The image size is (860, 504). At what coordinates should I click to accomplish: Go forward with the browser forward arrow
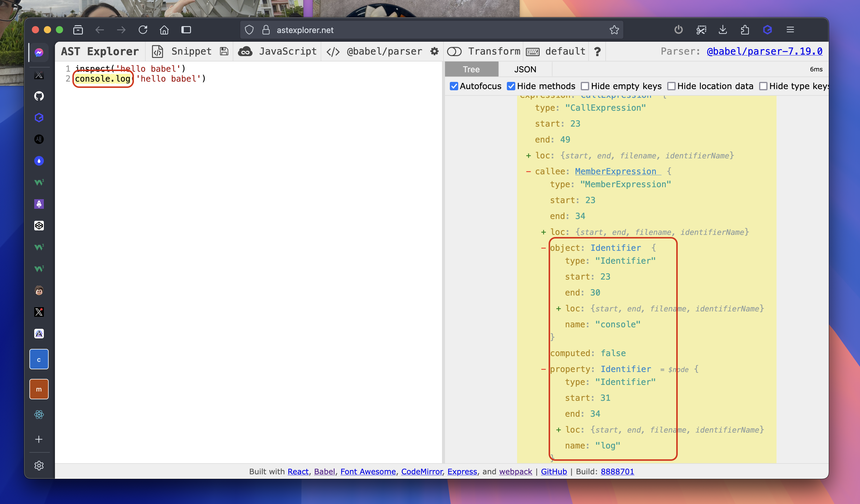121,30
